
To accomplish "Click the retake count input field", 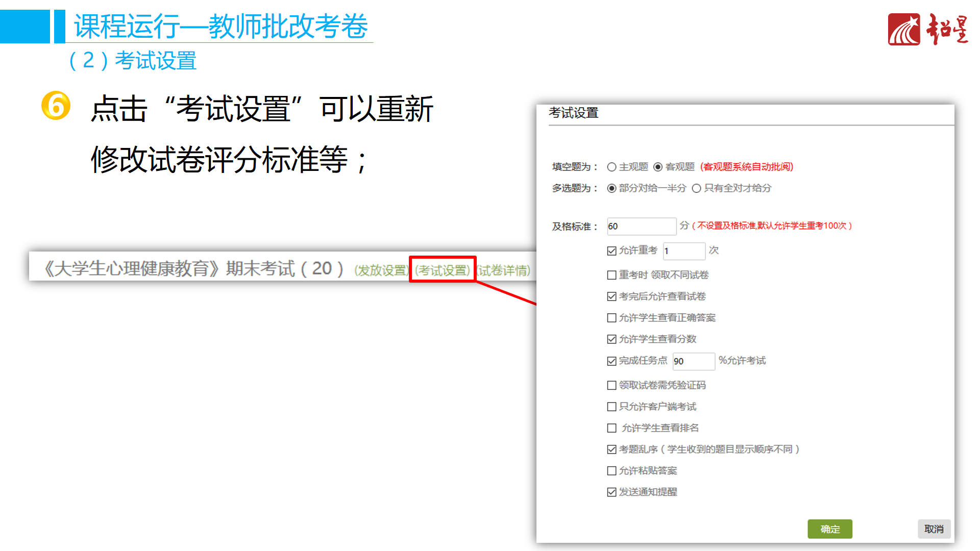I will [x=683, y=251].
